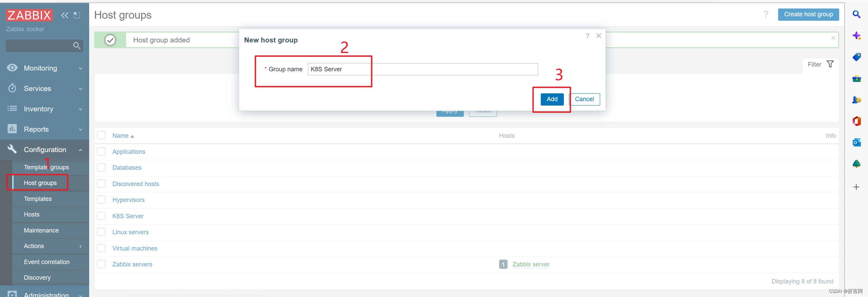The image size is (868, 297).
Task: Click the Cancel button in dialog
Action: (584, 99)
